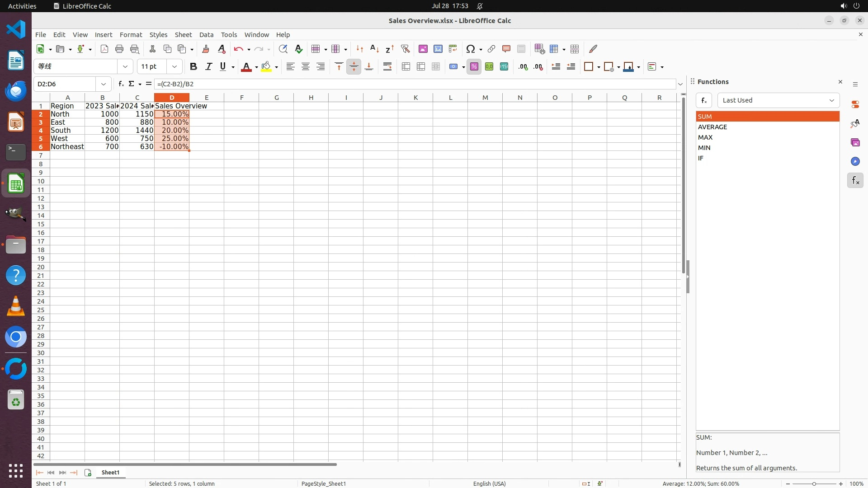Expand the font name dropdown
The height and width of the screenshot is (488, 868).
(x=125, y=66)
